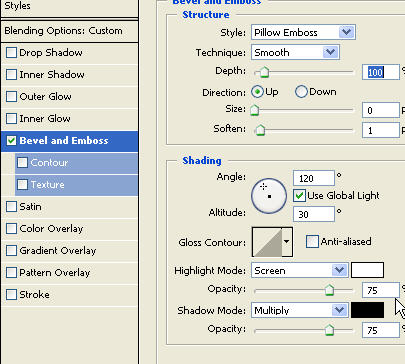This screenshot has height=364, width=405.
Task: Enable the Contour sub-option checkbox
Action: click(x=22, y=163)
